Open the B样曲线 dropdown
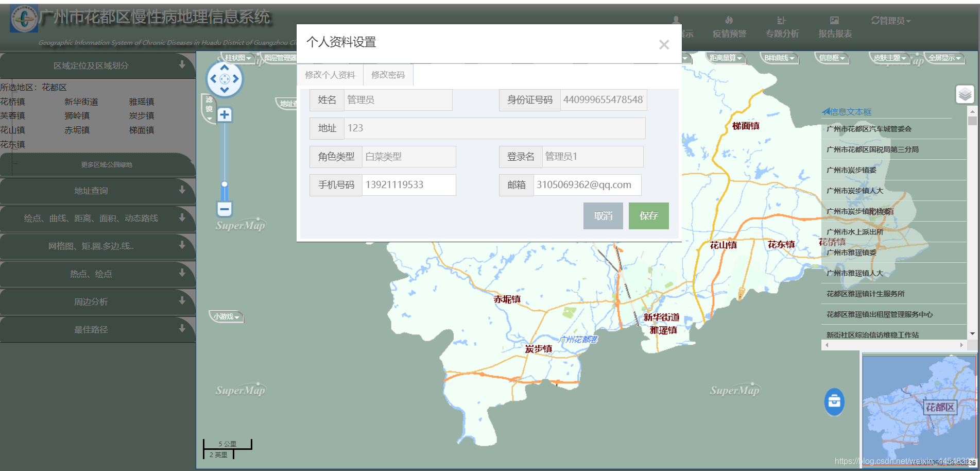Viewport: 980px width, 471px height. click(779, 58)
